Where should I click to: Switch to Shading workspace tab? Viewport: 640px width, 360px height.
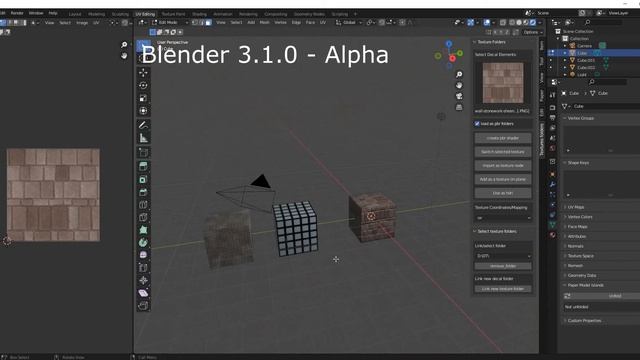[x=200, y=14]
